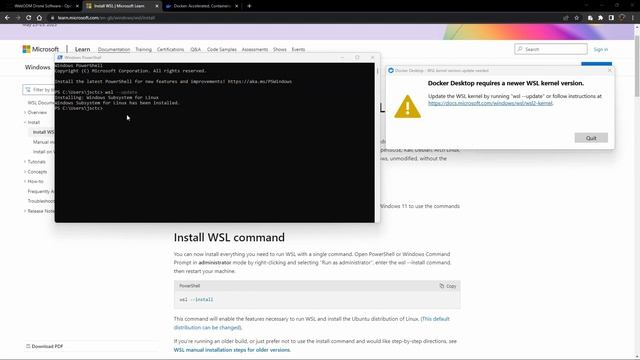Open a new browser tab with plus icon
The image size is (640, 360).
pyautogui.click(x=249, y=6)
